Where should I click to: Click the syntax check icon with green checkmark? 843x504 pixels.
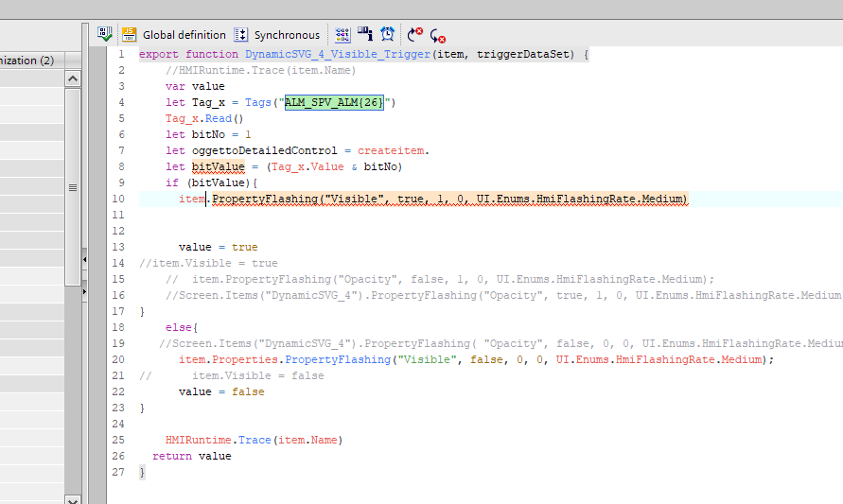click(105, 35)
